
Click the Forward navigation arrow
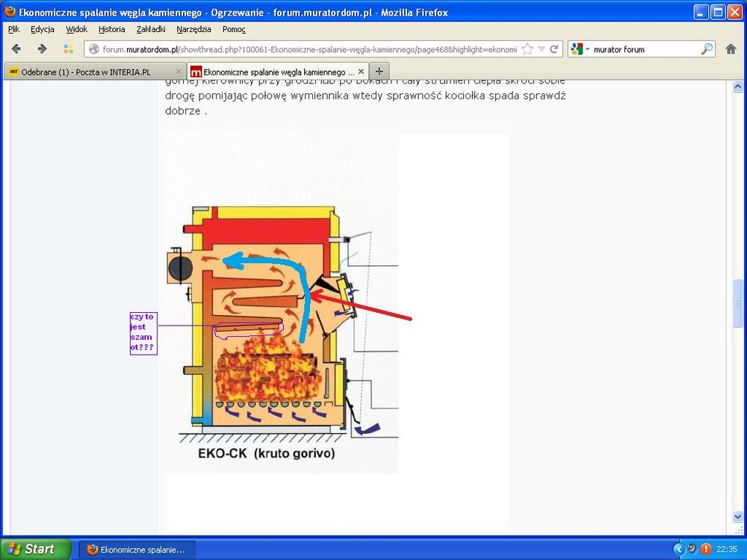[x=42, y=49]
